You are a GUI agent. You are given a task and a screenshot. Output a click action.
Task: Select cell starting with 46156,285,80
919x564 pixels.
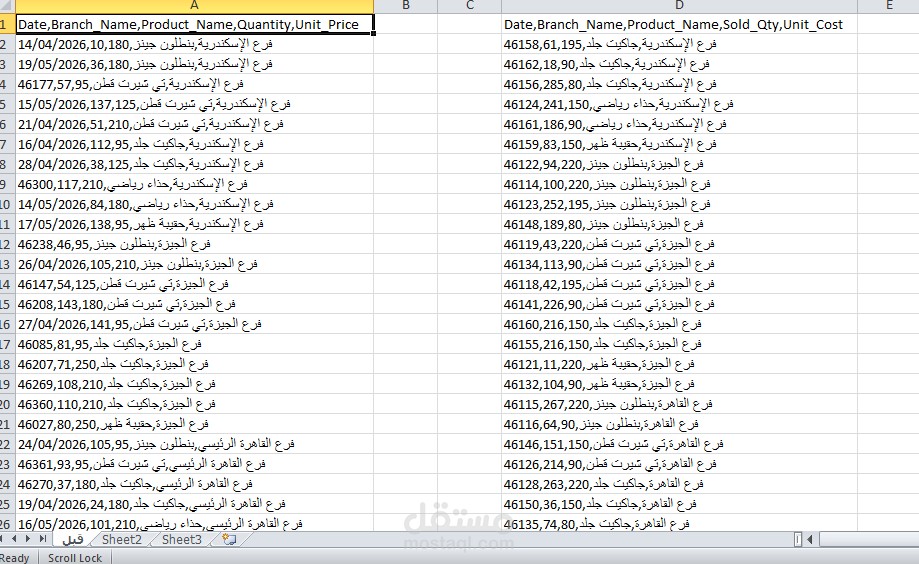pyautogui.click(x=679, y=84)
